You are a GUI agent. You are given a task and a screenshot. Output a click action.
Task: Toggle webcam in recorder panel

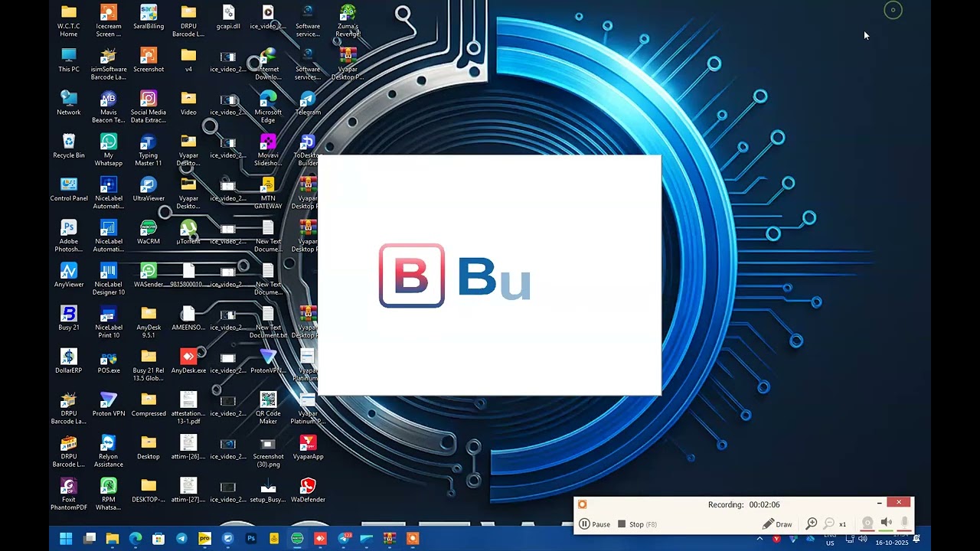(867, 523)
